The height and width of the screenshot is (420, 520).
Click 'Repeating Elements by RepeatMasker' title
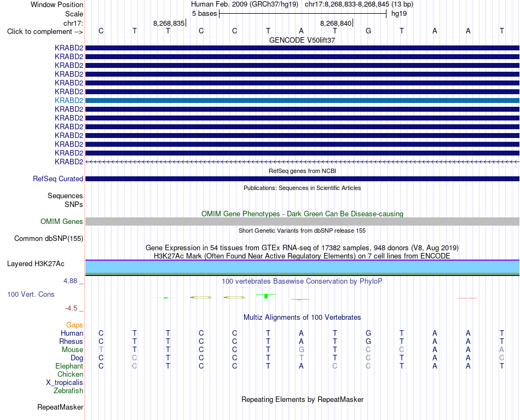tap(302, 399)
